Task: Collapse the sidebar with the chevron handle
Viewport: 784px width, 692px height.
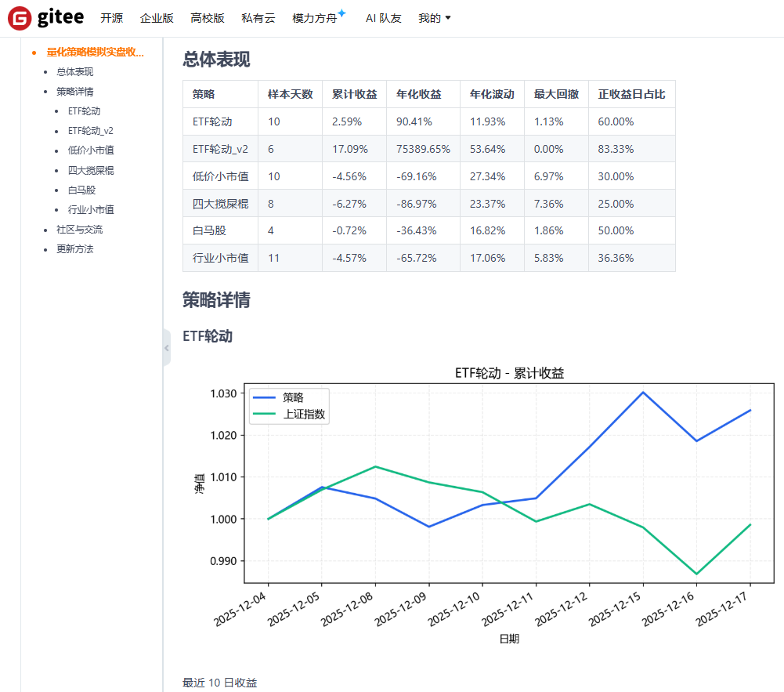Action: coord(166,347)
